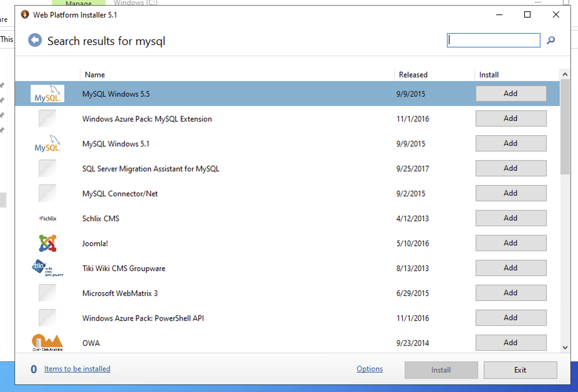This screenshot has height=392, width=578.
Task: Add MySQL Windows 5.5
Action: tap(511, 93)
